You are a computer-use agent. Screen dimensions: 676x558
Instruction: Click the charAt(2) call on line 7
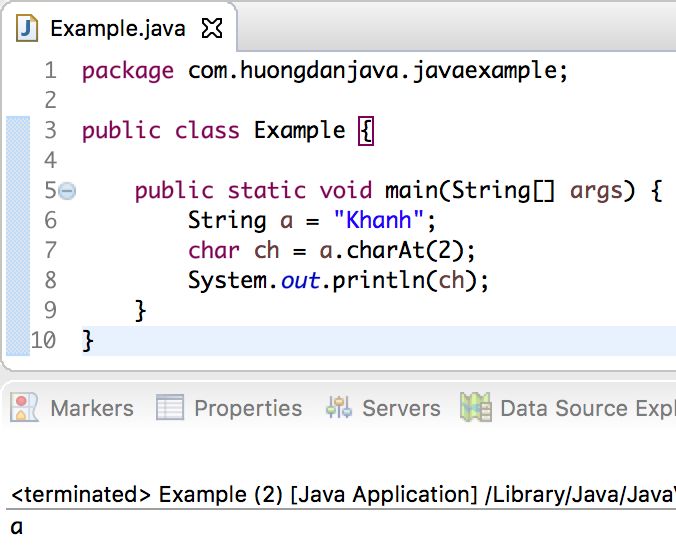click(405, 251)
